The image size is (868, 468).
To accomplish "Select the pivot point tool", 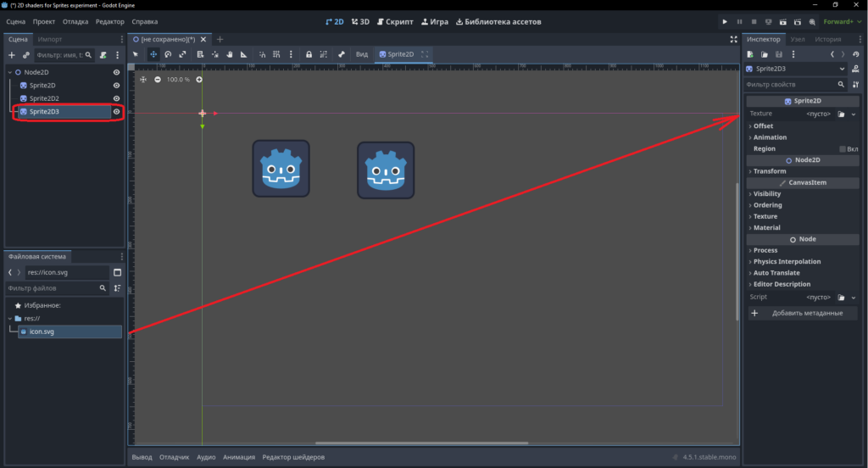I will click(214, 54).
